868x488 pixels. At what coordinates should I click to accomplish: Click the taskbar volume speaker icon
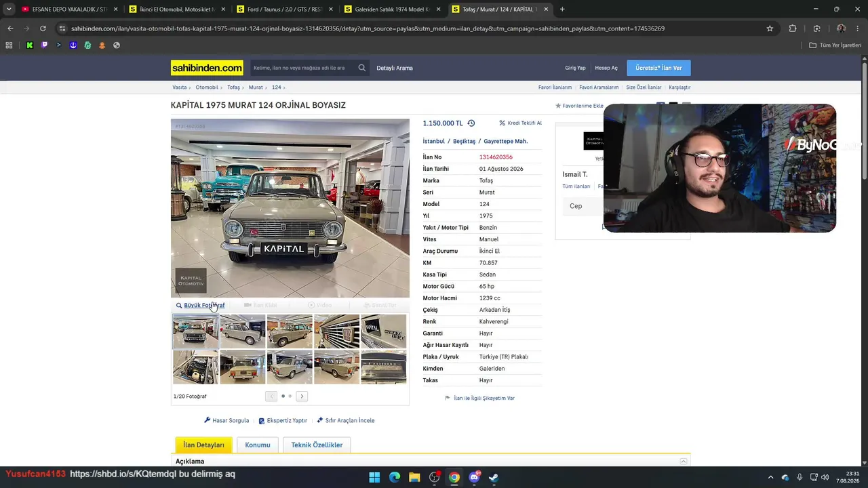click(825, 477)
